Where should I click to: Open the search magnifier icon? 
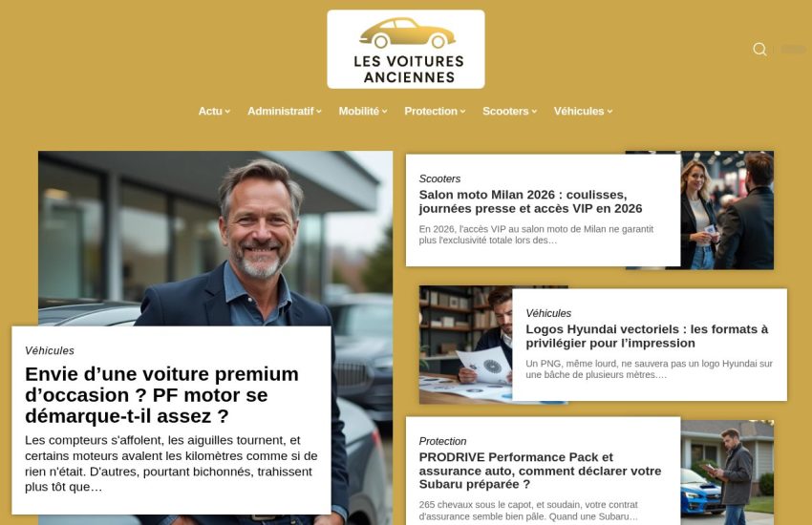click(759, 49)
